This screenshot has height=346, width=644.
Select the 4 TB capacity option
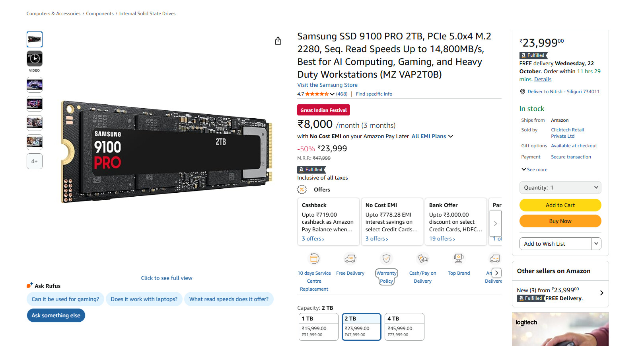(x=404, y=326)
